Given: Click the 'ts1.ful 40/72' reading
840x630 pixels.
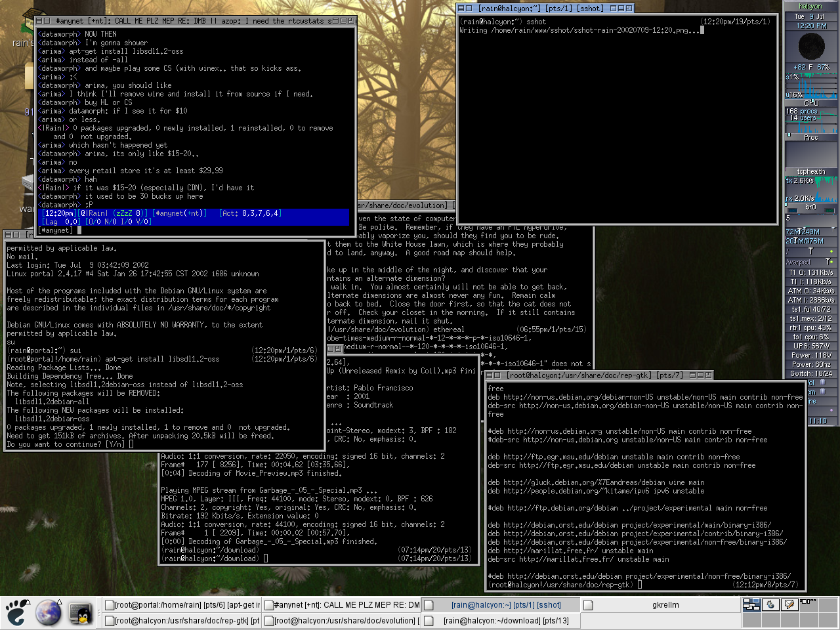Looking at the screenshot, I should (811, 309).
